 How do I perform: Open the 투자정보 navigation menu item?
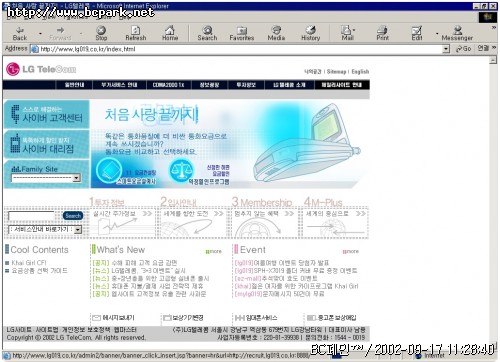pyautogui.click(x=246, y=85)
